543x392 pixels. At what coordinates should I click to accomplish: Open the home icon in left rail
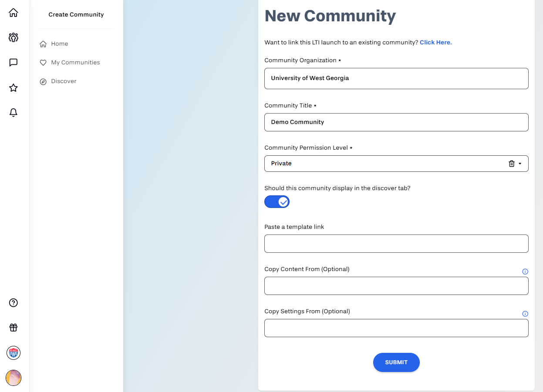point(13,13)
